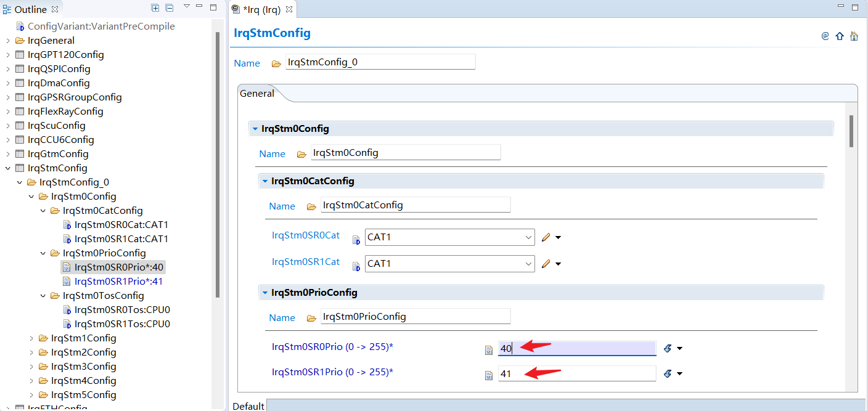
Task: Click the Outline panel vertical scrollbar
Action: (218, 163)
